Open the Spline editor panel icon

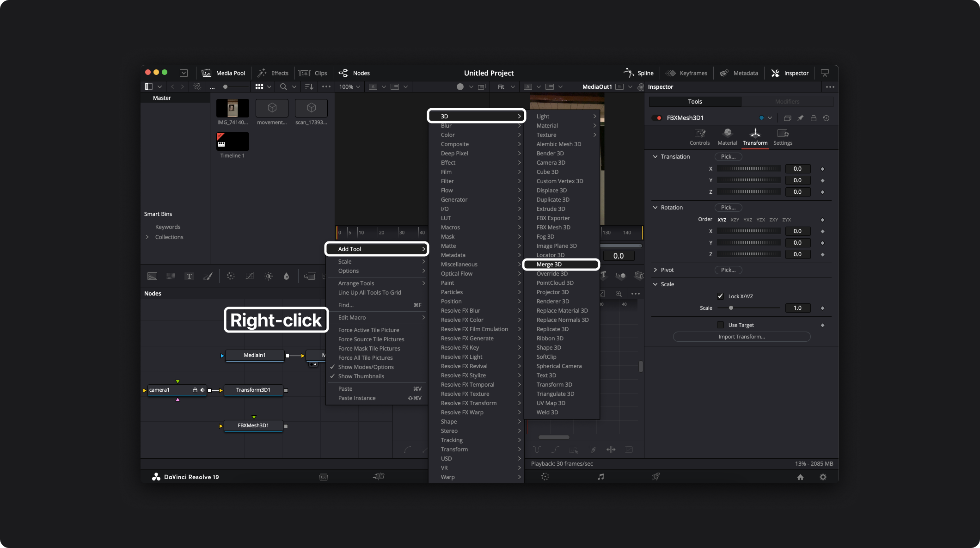coord(629,73)
